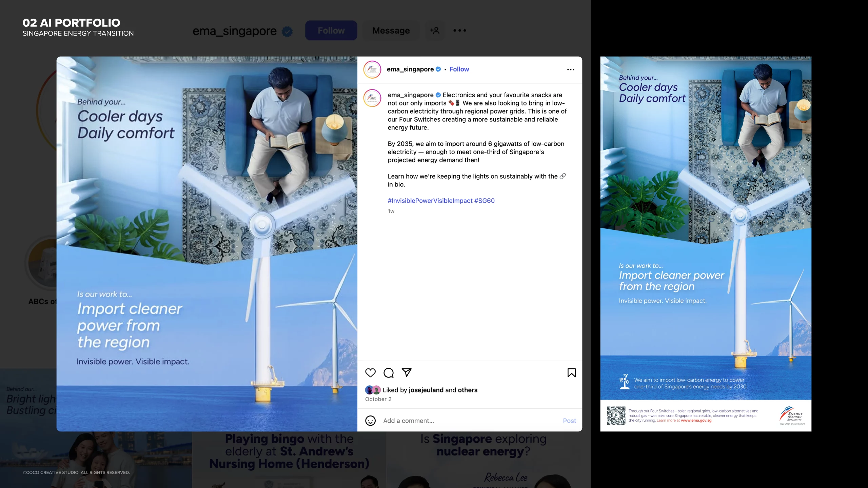This screenshot has width=868, height=488.
Task: Open comments via speech bubble icon
Action: coord(388,373)
